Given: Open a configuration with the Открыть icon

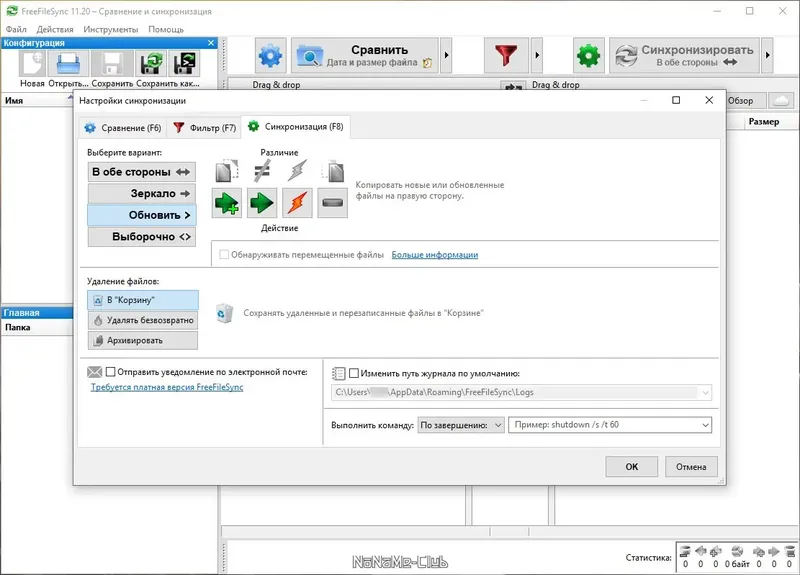Looking at the screenshot, I should [x=68, y=63].
